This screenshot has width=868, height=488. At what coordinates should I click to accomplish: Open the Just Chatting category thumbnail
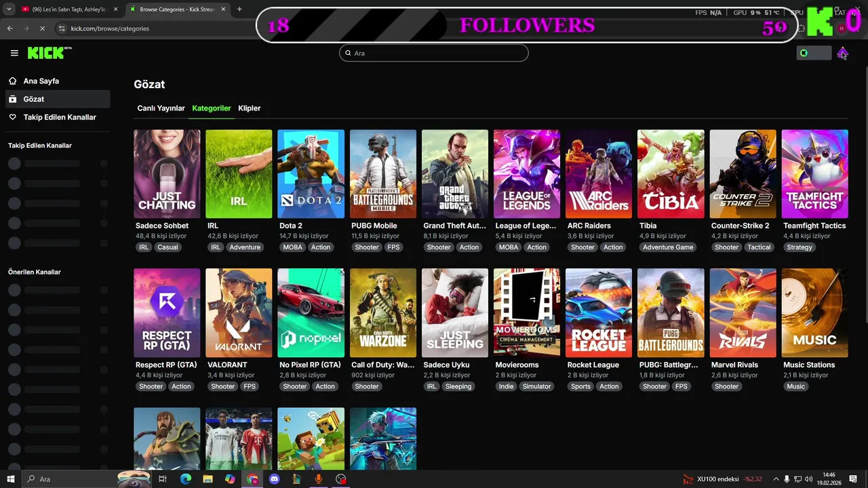(167, 174)
